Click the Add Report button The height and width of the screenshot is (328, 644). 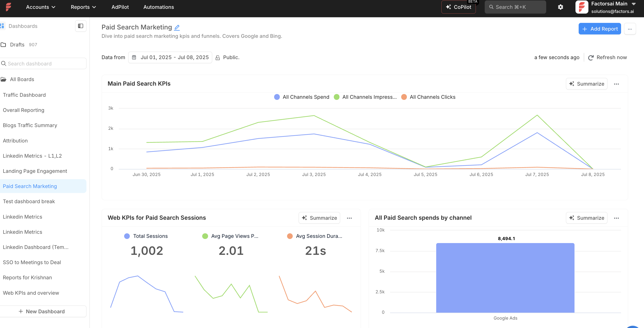(600, 29)
